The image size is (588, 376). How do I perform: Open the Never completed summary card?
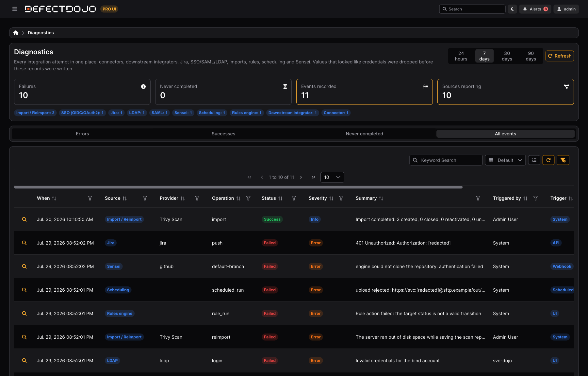[x=223, y=92]
